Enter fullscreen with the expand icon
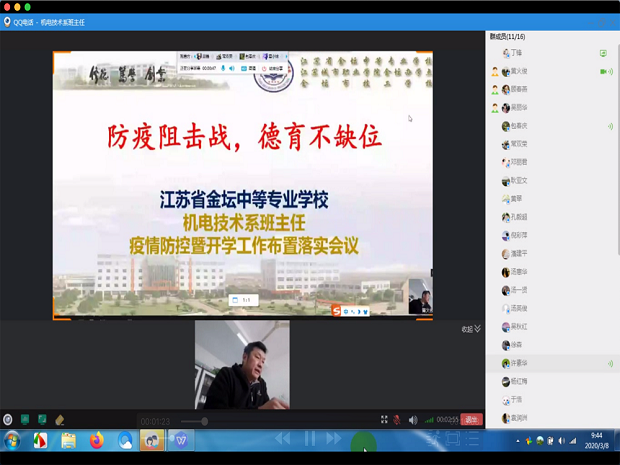The width and height of the screenshot is (620, 465). (384, 420)
